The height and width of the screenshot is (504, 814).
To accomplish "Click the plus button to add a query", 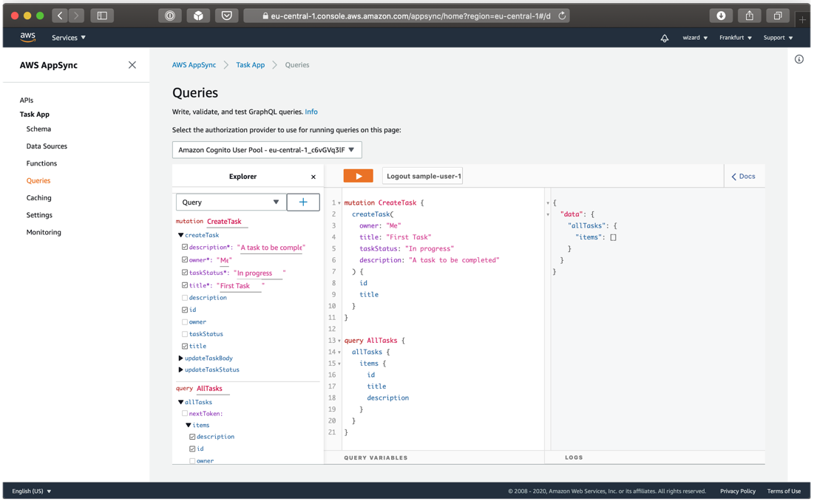I will (x=303, y=202).
